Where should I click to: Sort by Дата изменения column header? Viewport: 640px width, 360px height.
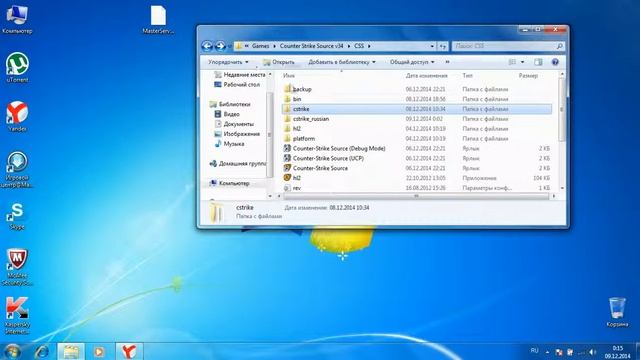coord(427,76)
